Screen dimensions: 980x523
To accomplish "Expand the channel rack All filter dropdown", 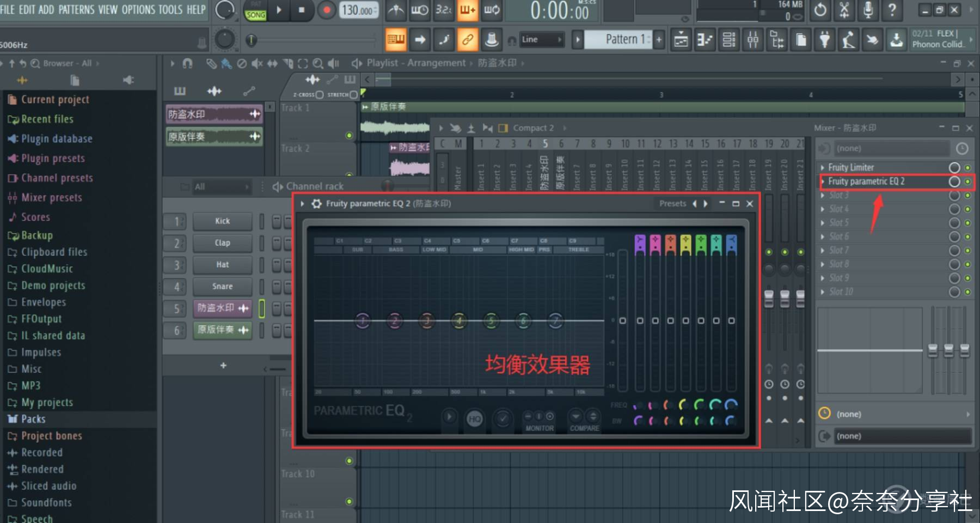I will [220, 187].
